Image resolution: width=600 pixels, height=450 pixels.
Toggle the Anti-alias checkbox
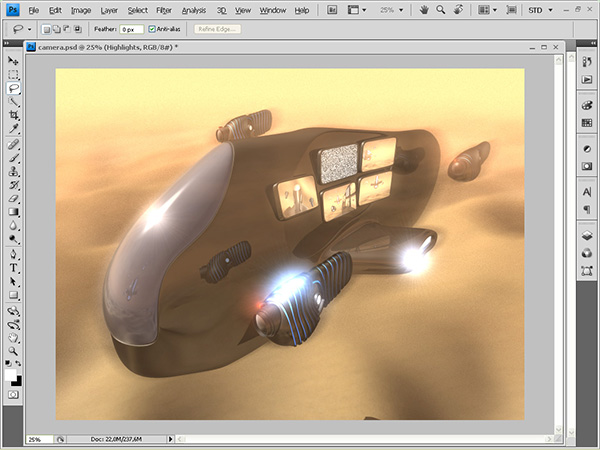tap(153, 30)
